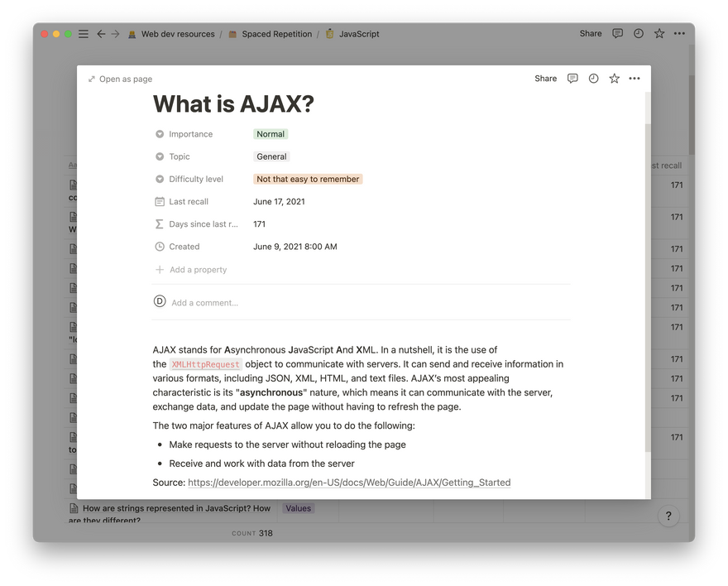728x586 pixels.
Task: Open the top bar three-dots menu
Action: (x=679, y=34)
